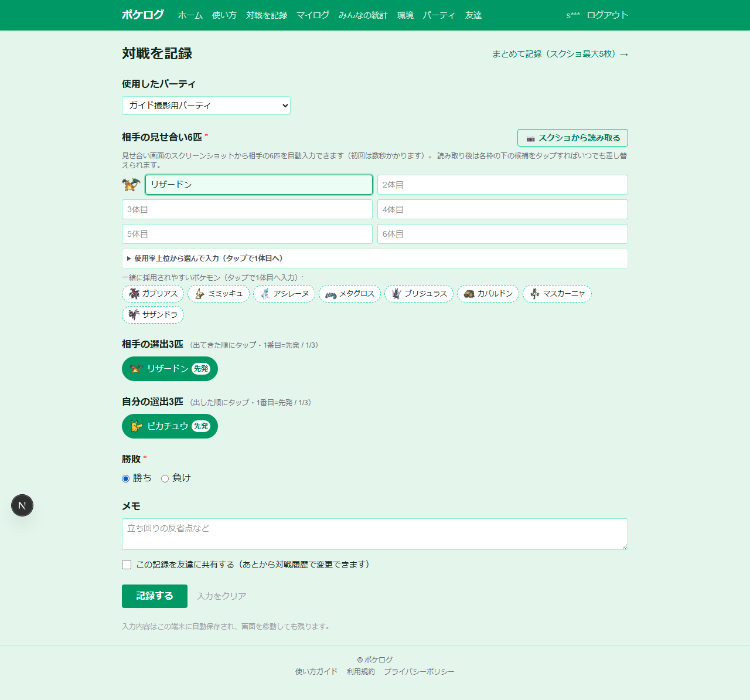Image resolution: width=750 pixels, height=700 pixels.
Task: Open 使い方ガイド footer link
Action: click(x=316, y=672)
